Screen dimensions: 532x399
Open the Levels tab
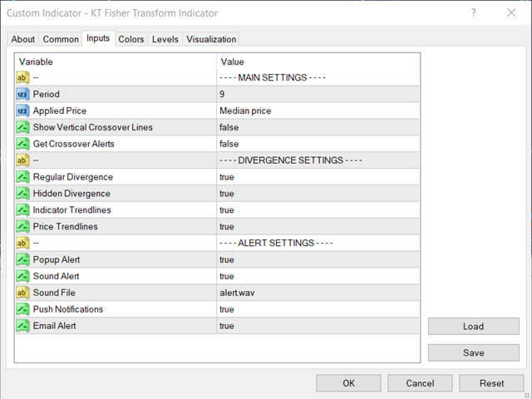(165, 39)
